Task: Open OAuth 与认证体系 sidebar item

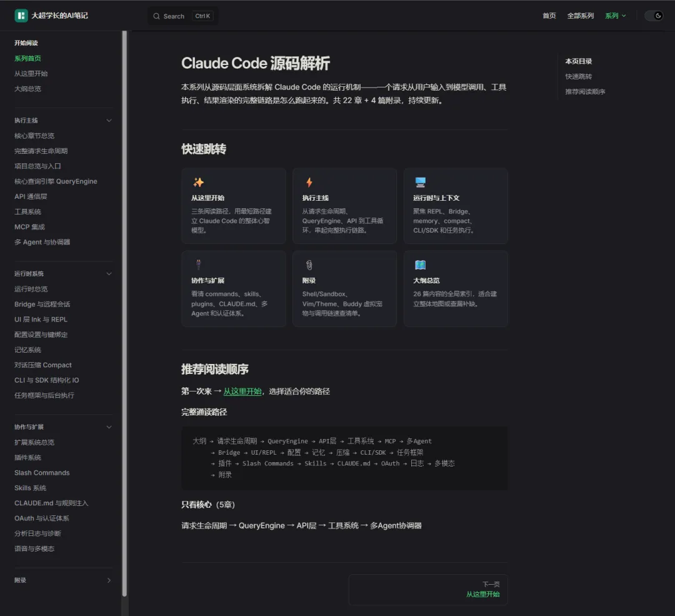Action: (42, 518)
